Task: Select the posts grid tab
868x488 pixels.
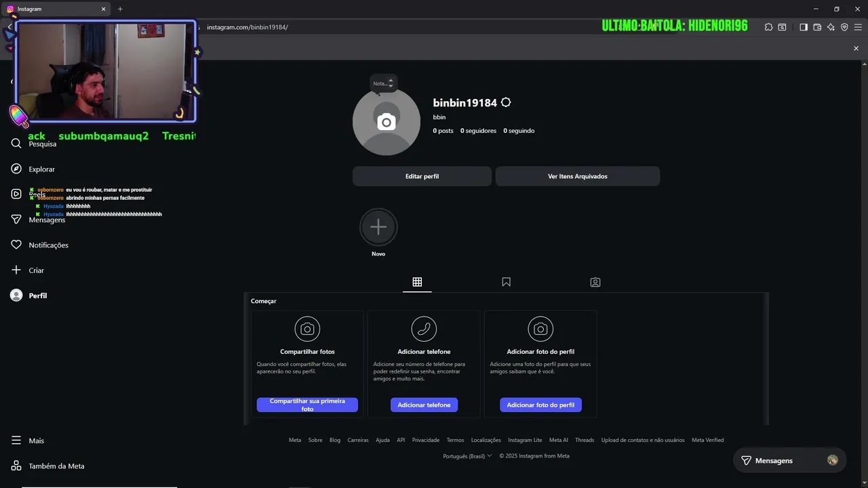Action: [x=417, y=282]
